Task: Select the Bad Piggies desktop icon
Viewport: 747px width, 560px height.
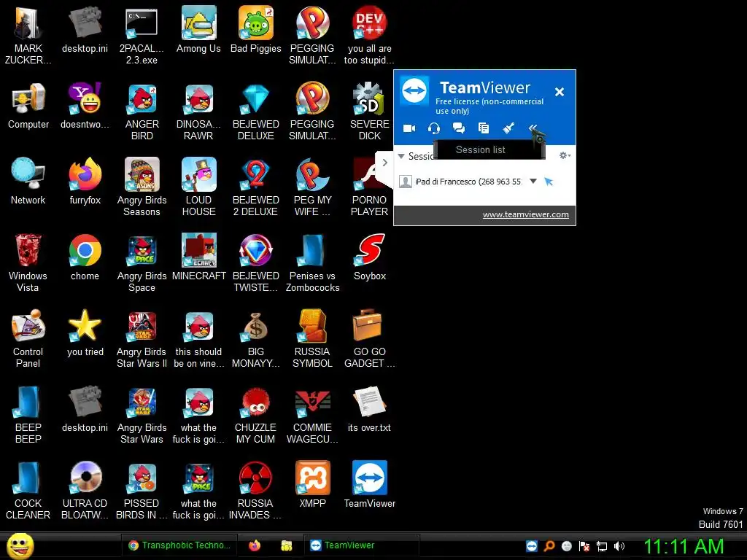Action: point(256,30)
